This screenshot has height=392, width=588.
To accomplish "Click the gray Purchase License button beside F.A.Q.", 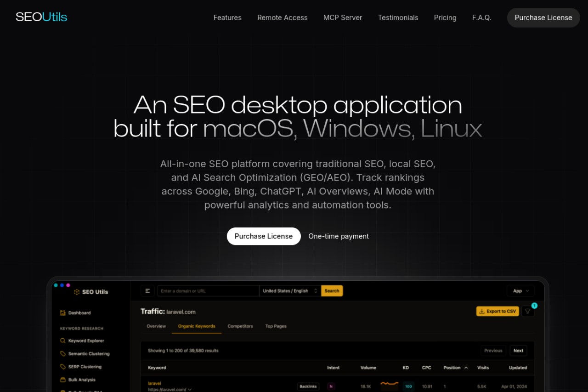I will (543, 17).
